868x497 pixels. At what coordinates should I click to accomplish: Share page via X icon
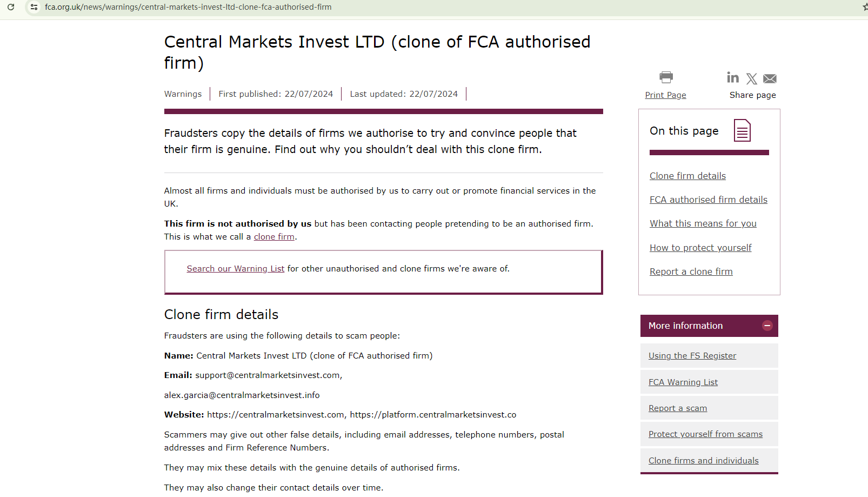pyautogui.click(x=751, y=79)
